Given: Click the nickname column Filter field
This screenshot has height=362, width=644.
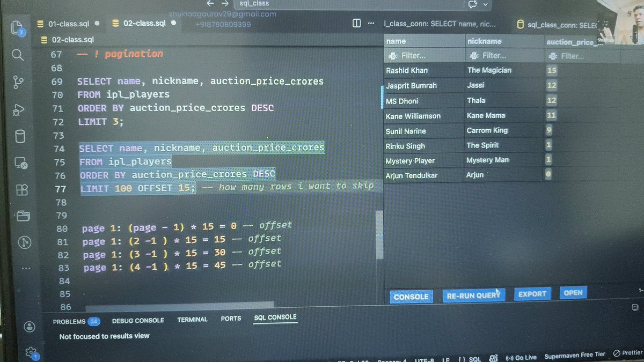Looking at the screenshot, I should (x=504, y=55).
